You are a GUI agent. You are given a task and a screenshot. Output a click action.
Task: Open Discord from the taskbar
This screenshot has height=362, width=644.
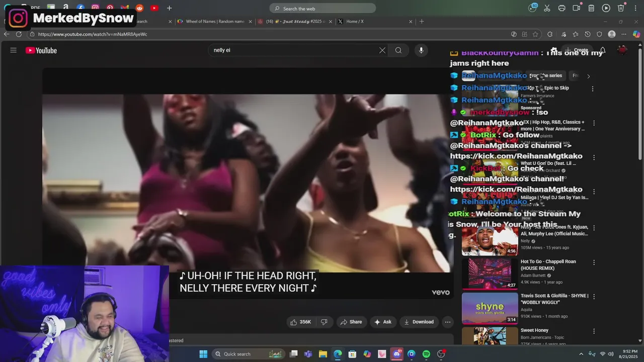coord(396,354)
